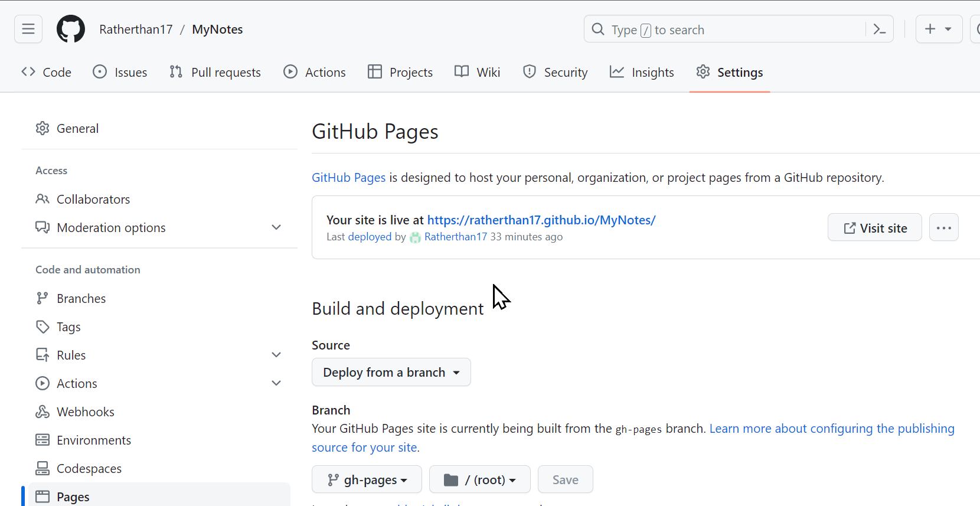
Task: Open the Deploy from a branch dropdown
Action: click(391, 372)
